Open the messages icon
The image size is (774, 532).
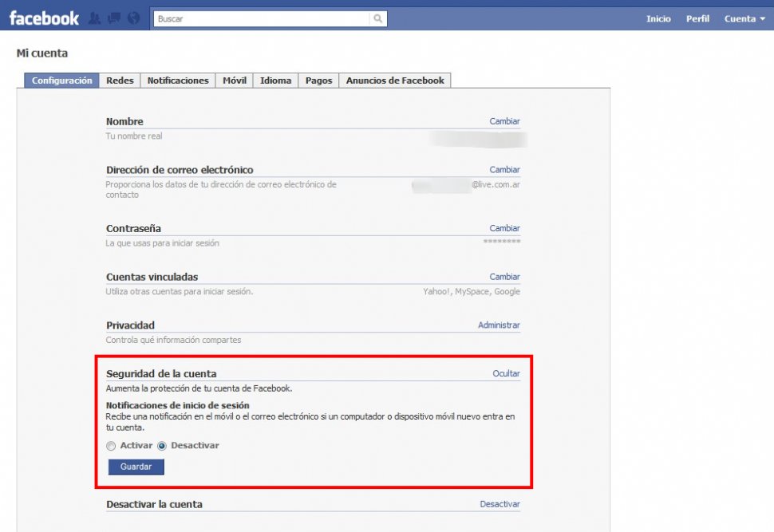pyautogui.click(x=114, y=18)
